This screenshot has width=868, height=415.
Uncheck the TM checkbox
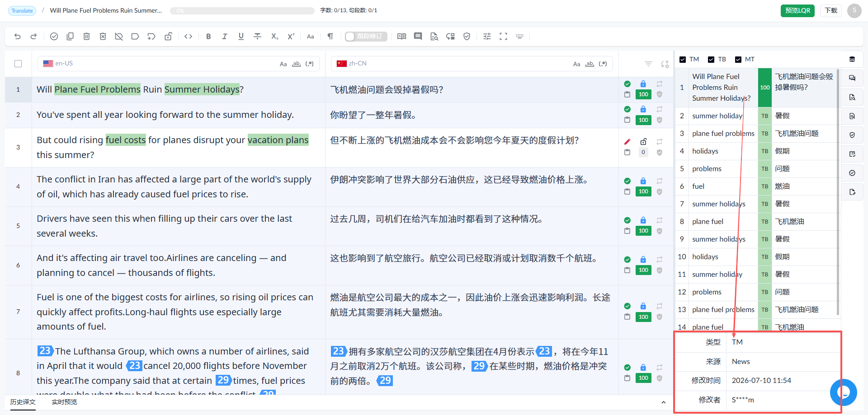(683, 60)
